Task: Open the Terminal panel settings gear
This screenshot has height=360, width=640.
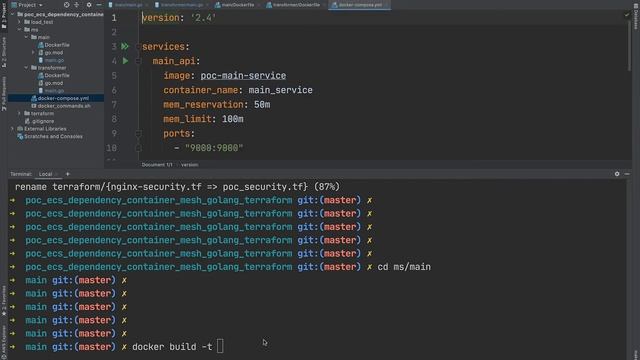Action: [x=617, y=174]
